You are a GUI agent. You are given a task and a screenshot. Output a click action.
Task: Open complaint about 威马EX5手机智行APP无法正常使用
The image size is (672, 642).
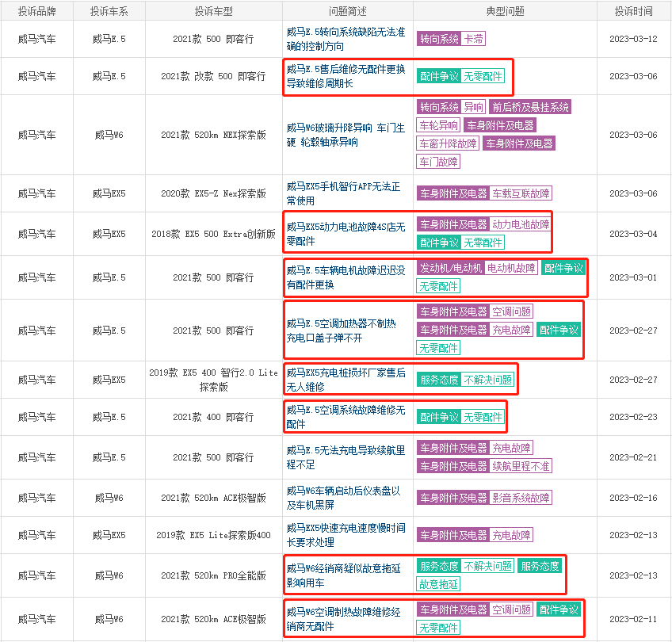pyautogui.click(x=346, y=193)
